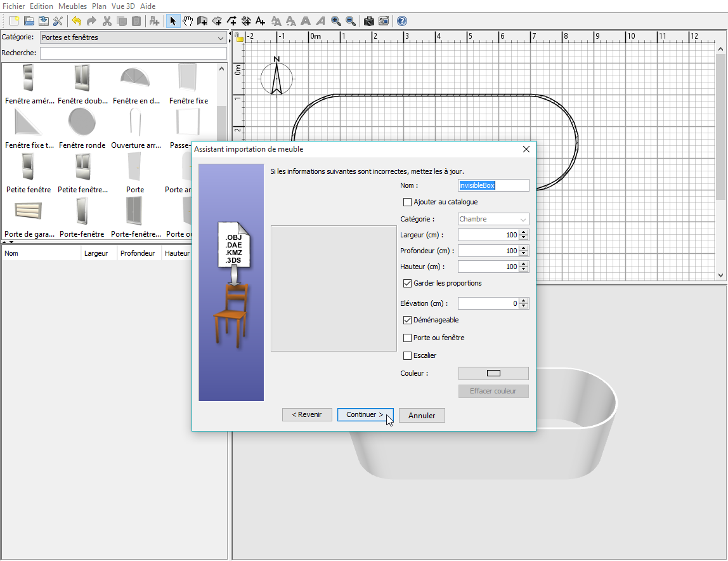Click the plan view vertical scrollbar down arrow
Screen dimensions: 728x561
tap(720, 275)
